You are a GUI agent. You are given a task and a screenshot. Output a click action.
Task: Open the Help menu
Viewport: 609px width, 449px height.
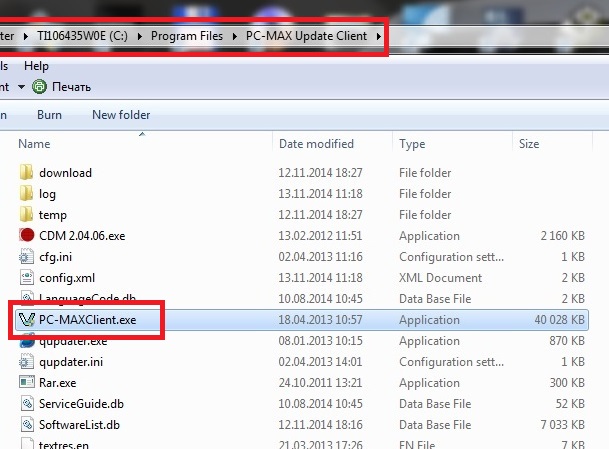36,66
